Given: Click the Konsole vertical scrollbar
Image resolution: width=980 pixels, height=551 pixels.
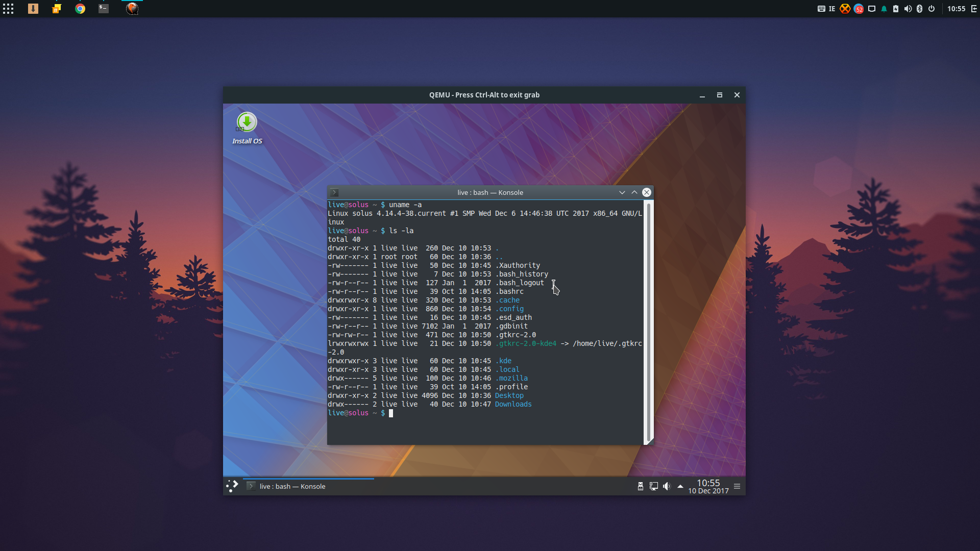Looking at the screenshot, I should pyautogui.click(x=649, y=321).
